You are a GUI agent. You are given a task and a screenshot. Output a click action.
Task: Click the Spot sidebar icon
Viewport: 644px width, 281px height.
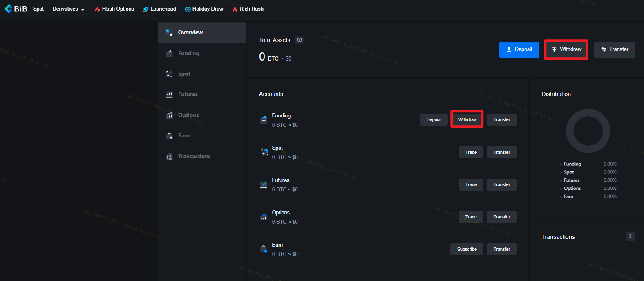(x=169, y=74)
